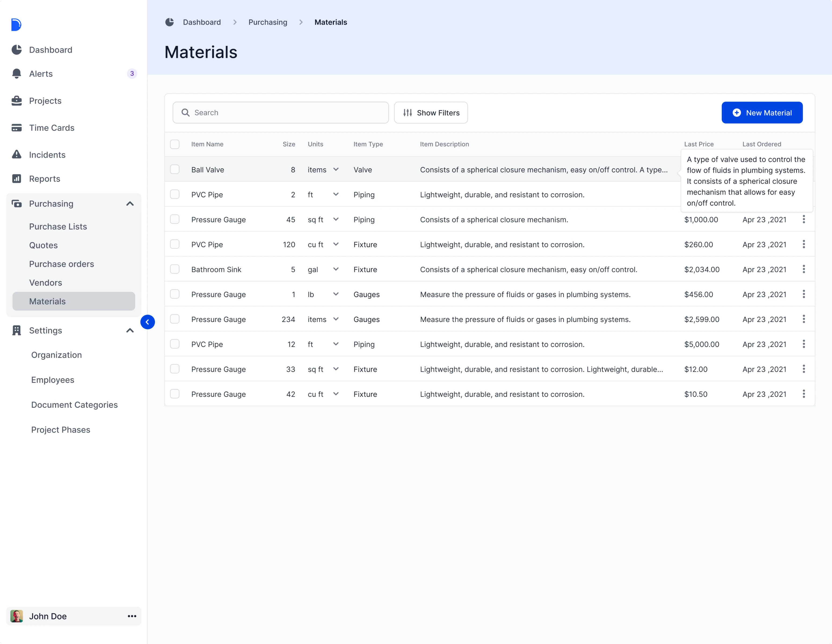832x644 pixels.
Task: Collapse the Settings section in the sidebar
Action: tap(130, 331)
